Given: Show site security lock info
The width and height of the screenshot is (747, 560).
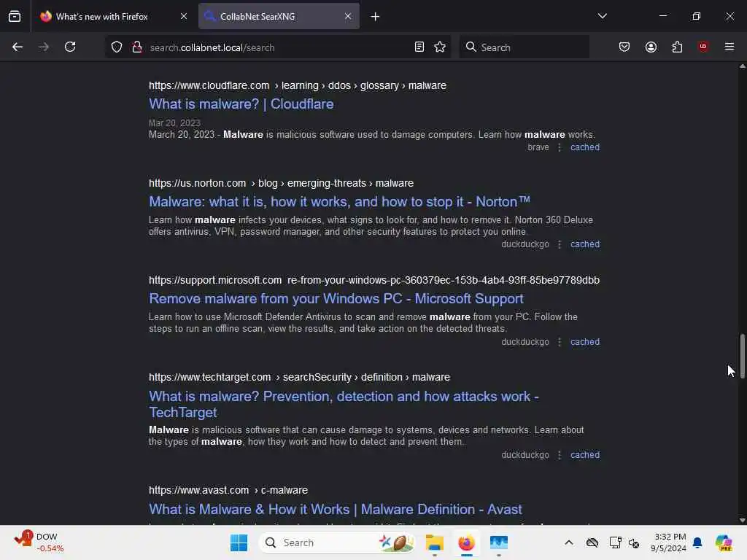Looking at the screenshot, I should (136, 47).
